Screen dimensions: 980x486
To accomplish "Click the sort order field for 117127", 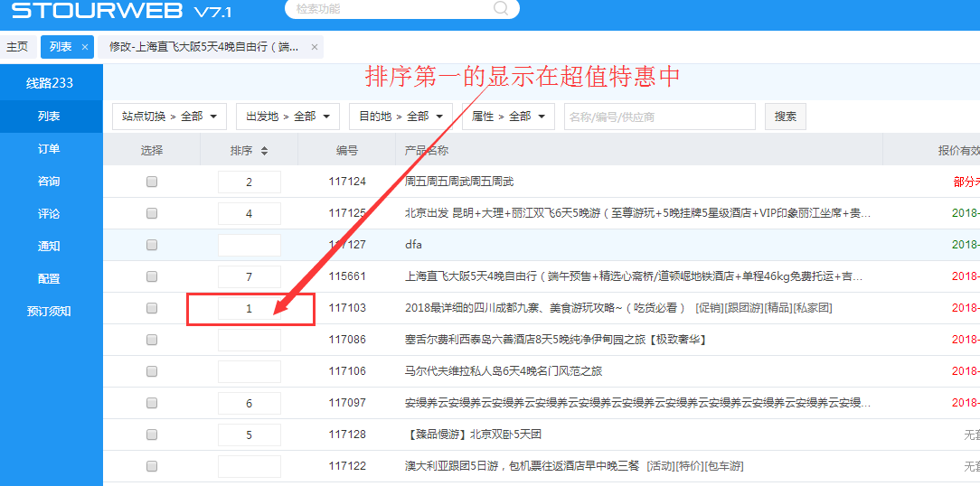I will [x=250, y=245].
